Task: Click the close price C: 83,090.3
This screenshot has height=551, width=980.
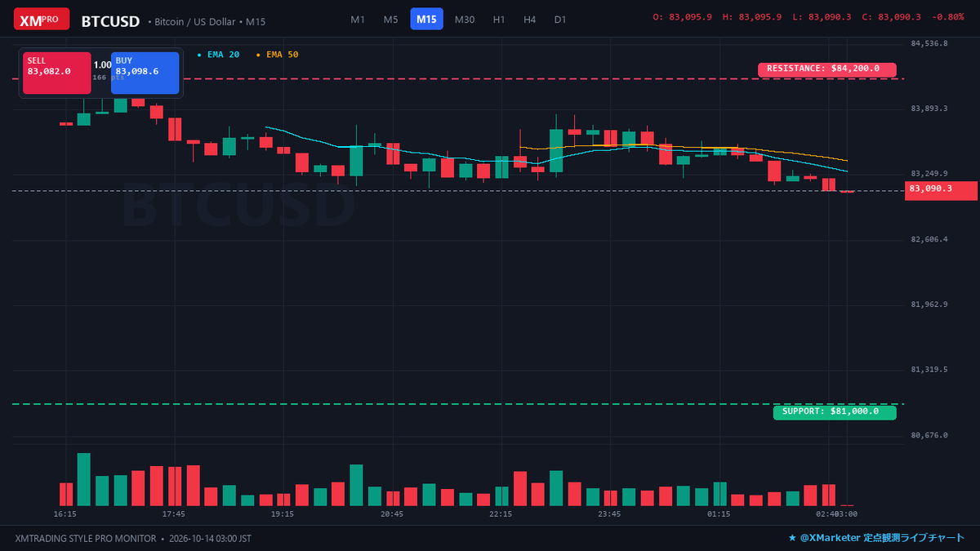Action: click(892, 17)
